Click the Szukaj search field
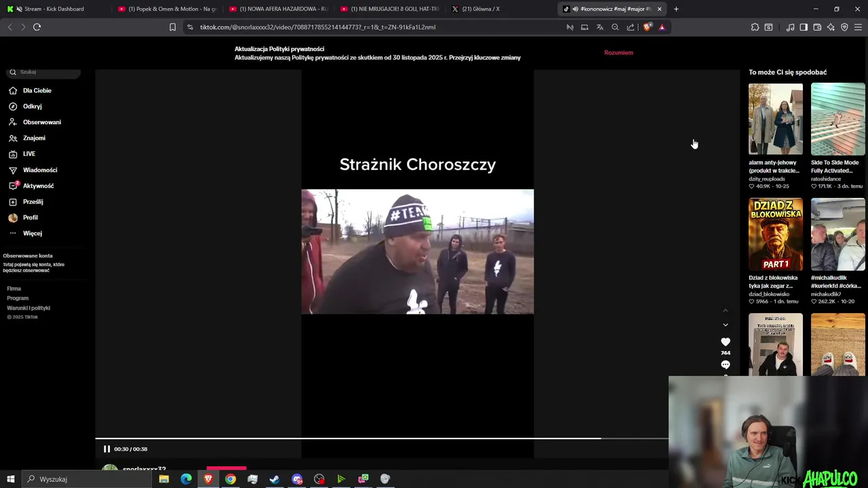Image resolution: width=868 pixels, height=488 pixels. (x=44, y=72)
